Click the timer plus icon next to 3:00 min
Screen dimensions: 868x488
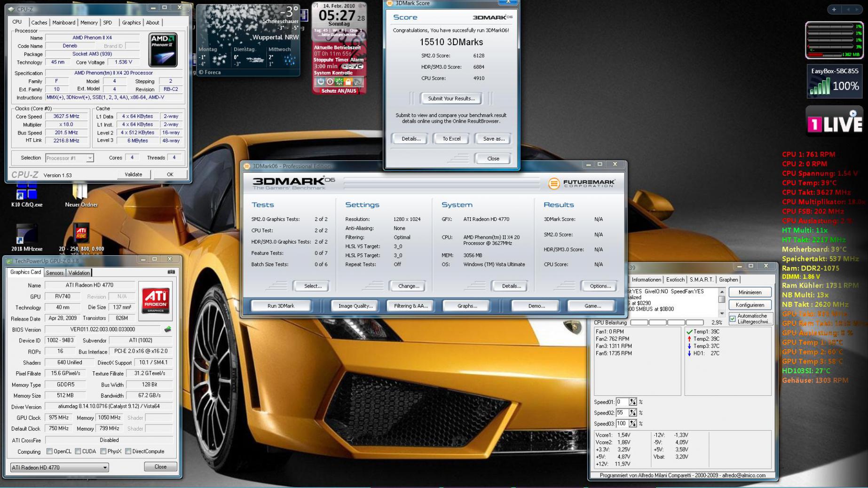point(345,66)
